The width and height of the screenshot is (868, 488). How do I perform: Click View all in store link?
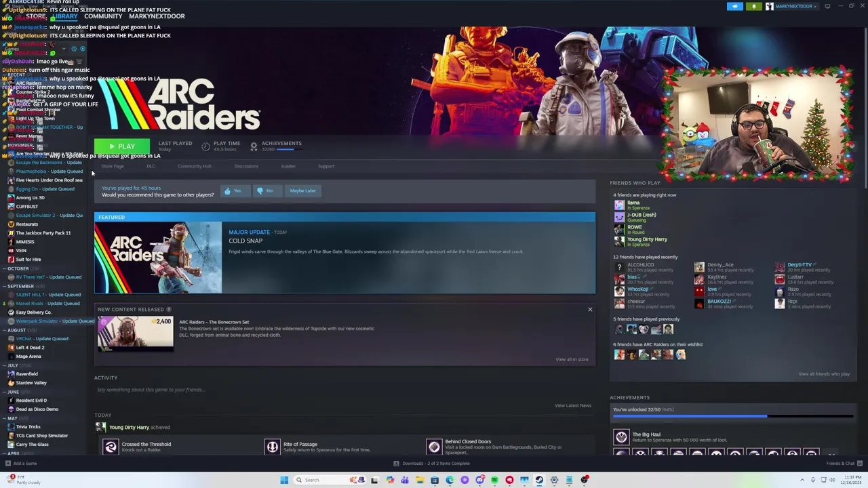[572, 359]
